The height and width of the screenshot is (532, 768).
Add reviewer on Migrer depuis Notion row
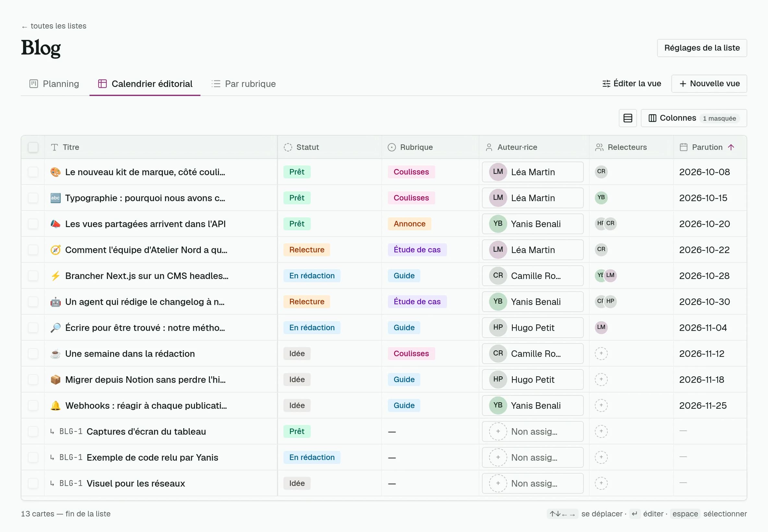[x=601, y=379]
